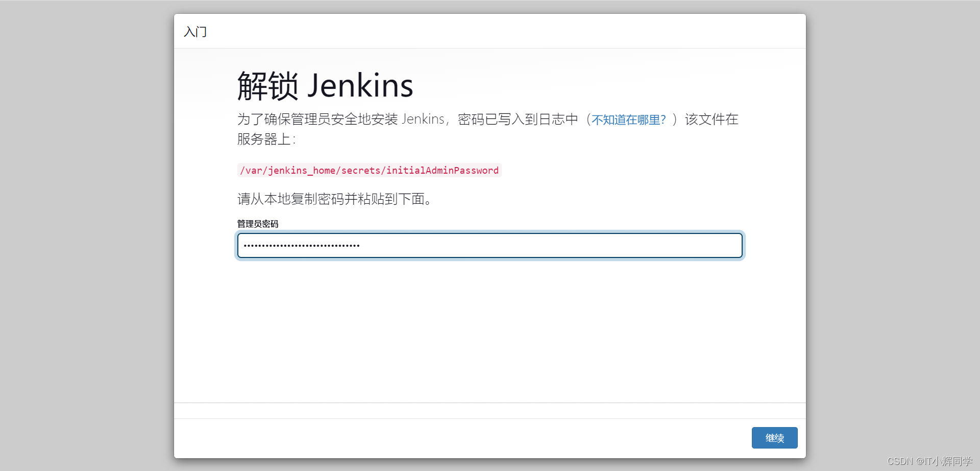
Task: Click the instruction text 请从本地复制密码并粘贴到下面
Action: [x=334, y=199]
